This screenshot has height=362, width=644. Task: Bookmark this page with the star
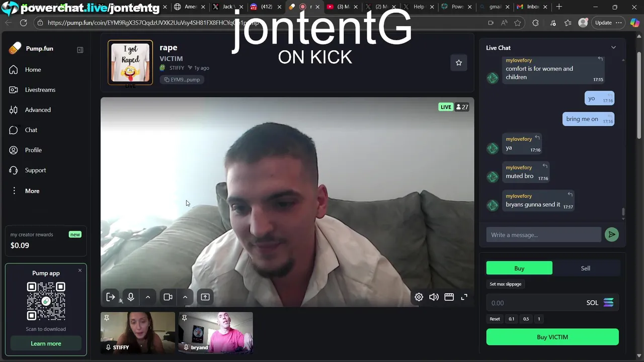518,23
